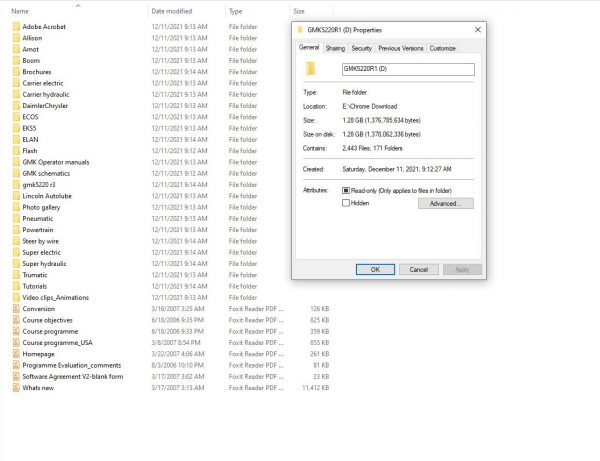This screenshot has height=461, width=600.
Task: Select the Carrier hydraulic folder name
Action: click(x=46, y=94)
